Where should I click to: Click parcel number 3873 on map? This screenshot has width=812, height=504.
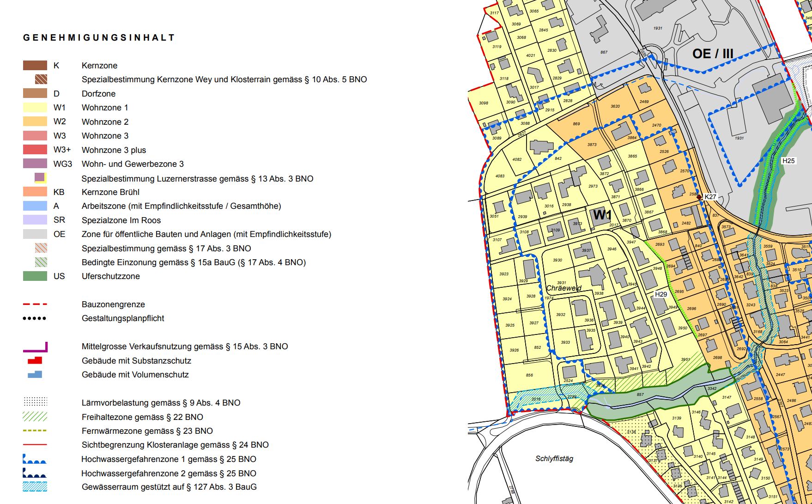tap(592, 145)
